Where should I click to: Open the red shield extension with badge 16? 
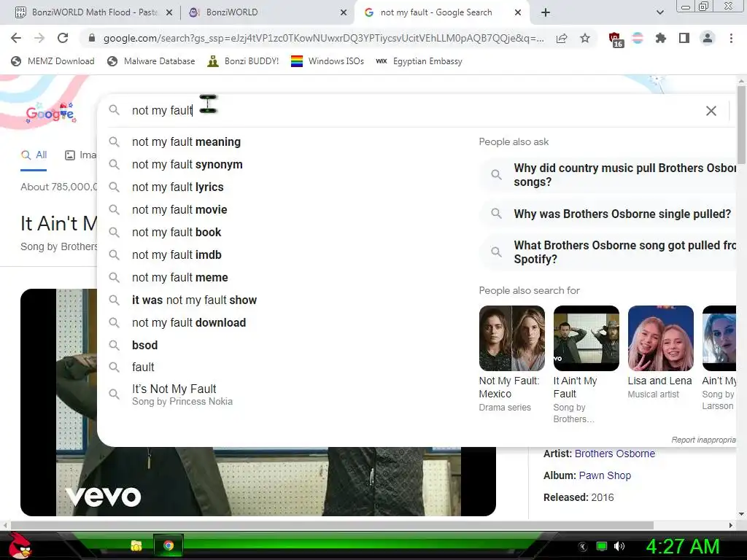tap(616, 39)
